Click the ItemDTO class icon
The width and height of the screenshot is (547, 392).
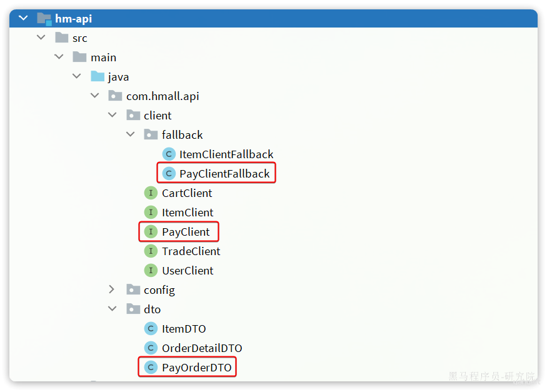coord(151,328)
